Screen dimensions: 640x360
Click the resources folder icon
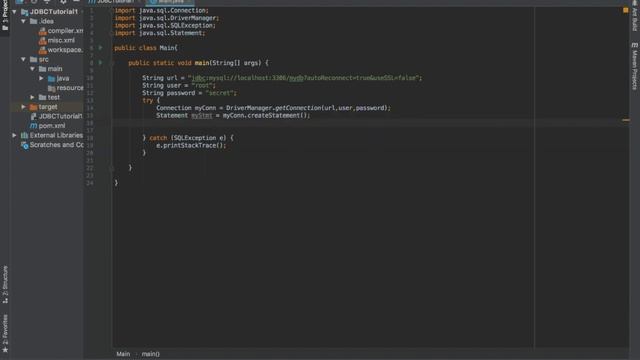point(51,88)
